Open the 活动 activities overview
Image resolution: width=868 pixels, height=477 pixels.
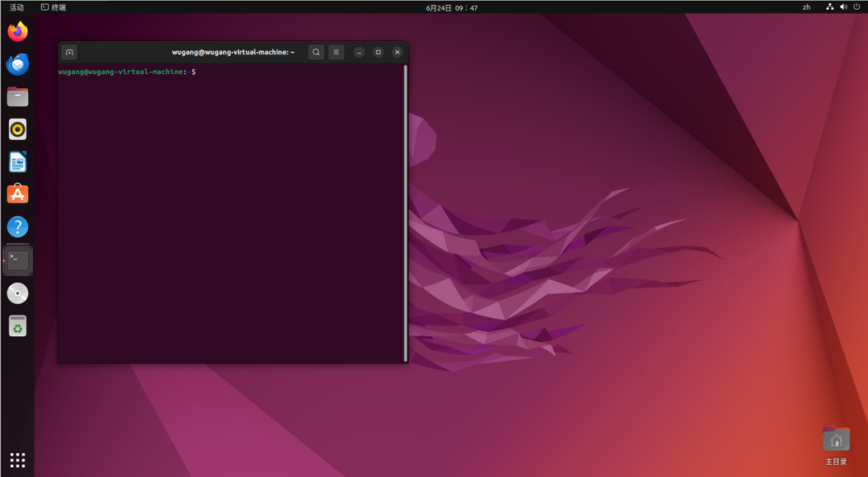coord(17,7)
